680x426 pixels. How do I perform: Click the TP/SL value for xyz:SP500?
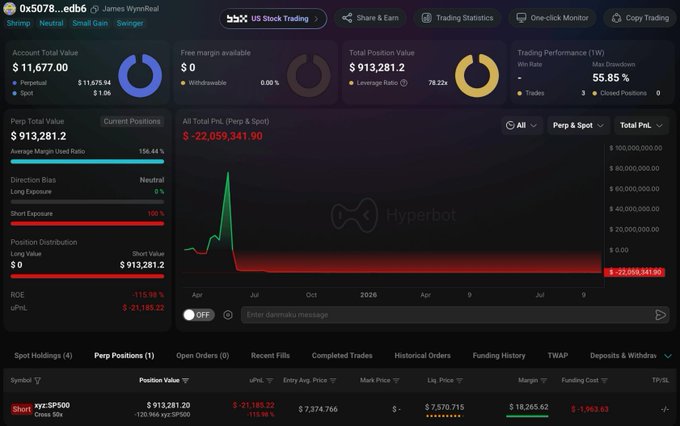point(664,409)
